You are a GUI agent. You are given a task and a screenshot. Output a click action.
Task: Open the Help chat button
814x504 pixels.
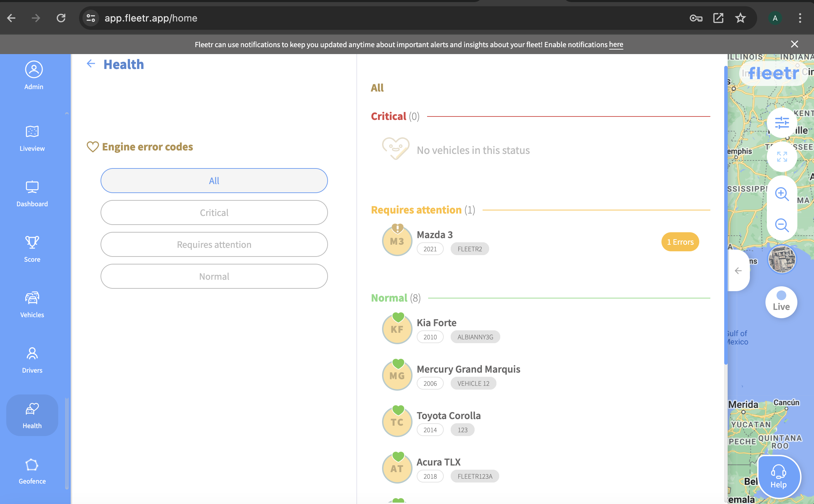tap(778, 477)
